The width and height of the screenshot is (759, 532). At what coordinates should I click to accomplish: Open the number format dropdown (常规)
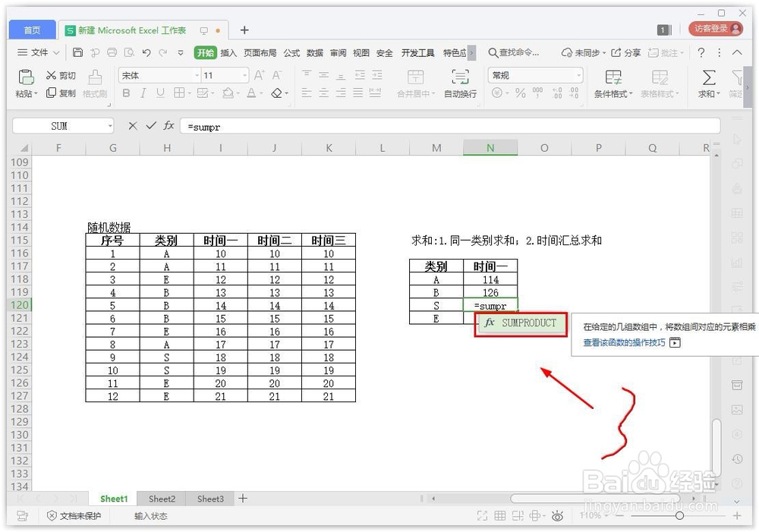click(x=578, y=76)
